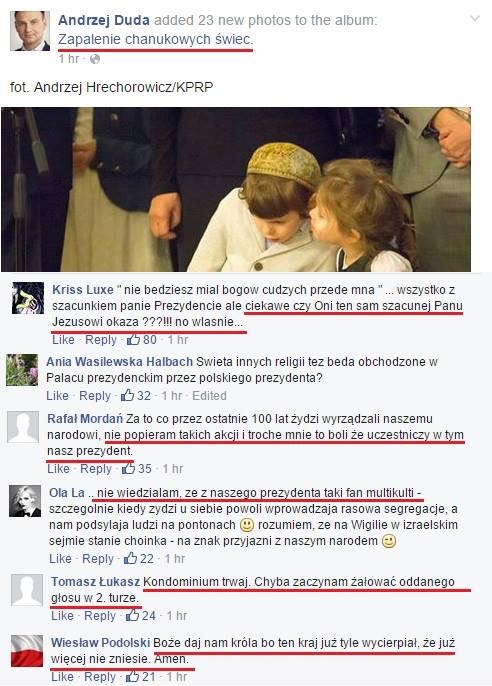This screenshot has height=686, width=492.
Task: Open Andrzej Duda's profile picture
Action: point(30,31)
